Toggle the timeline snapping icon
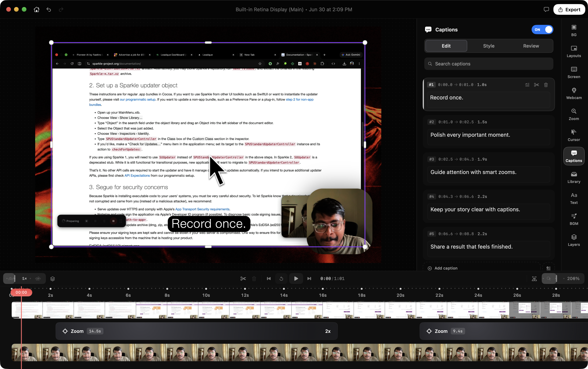This screenshot has width=588, height=369. pyautogui.click(x=534, y=278)
